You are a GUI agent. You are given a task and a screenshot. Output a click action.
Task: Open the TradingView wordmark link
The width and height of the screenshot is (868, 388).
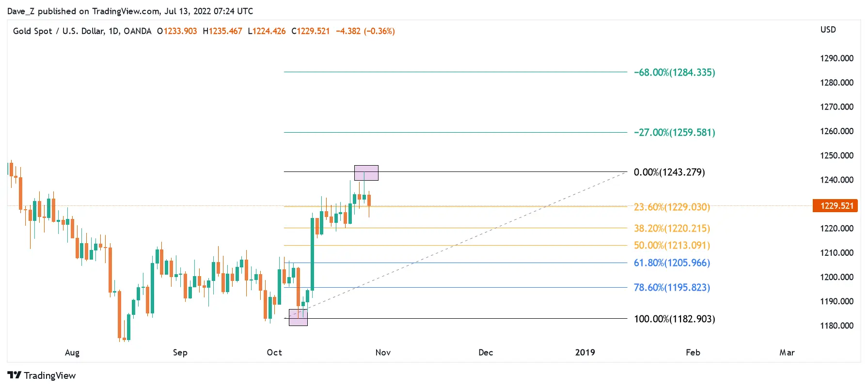point(50,375)
